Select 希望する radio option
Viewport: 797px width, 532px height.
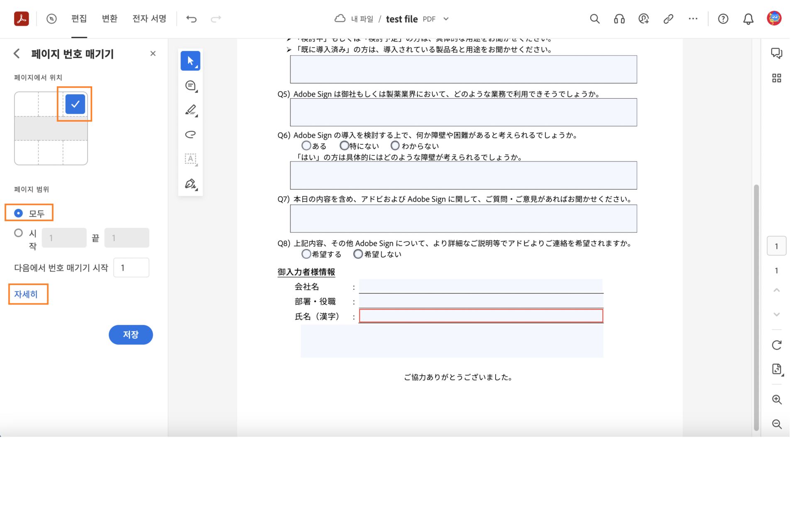(x=306, y=254)
